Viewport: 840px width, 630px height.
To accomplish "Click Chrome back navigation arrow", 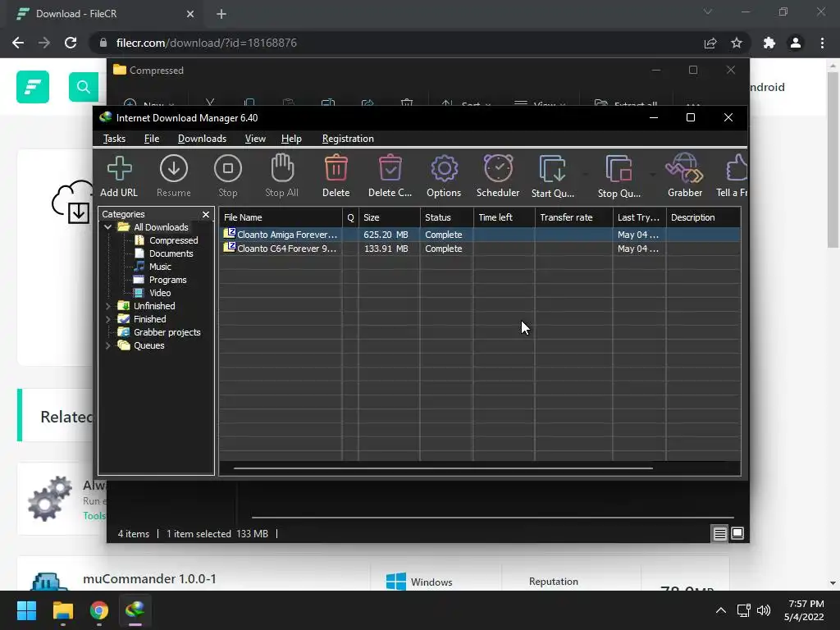I will click(18, 43).
